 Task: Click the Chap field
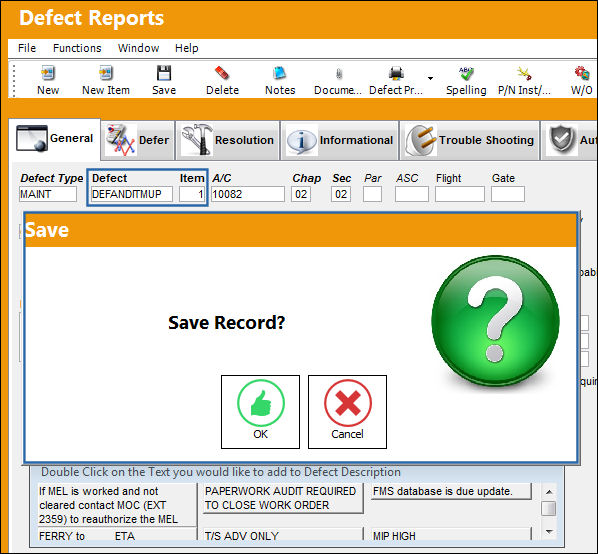coord(301,194)
